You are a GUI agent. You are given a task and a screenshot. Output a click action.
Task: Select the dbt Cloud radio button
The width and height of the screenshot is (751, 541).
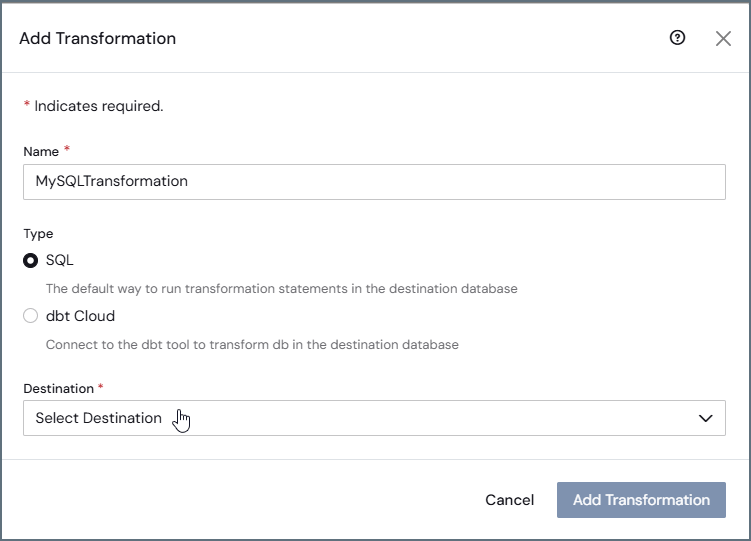coord(31,316)
